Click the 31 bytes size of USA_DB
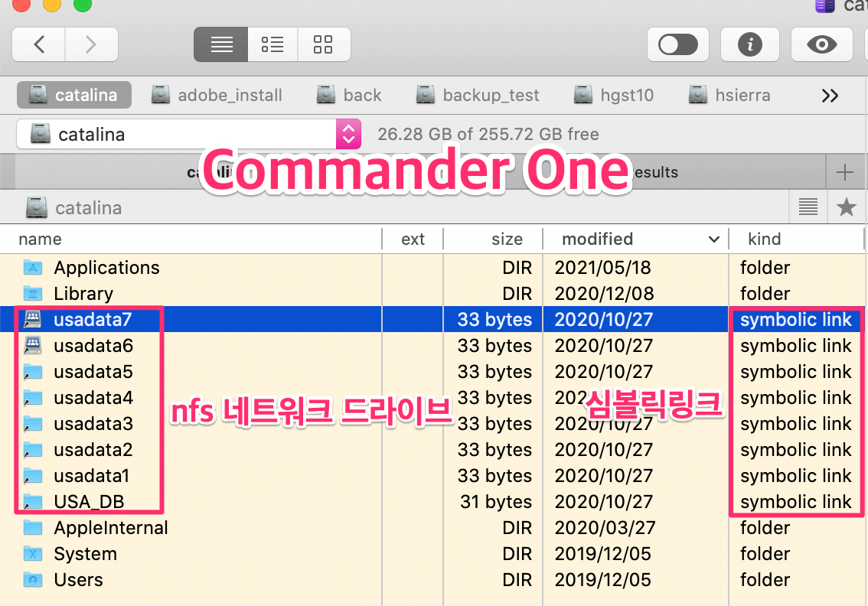Image resolution: width=868 pixels, height=606 pixels. [496, 501]
